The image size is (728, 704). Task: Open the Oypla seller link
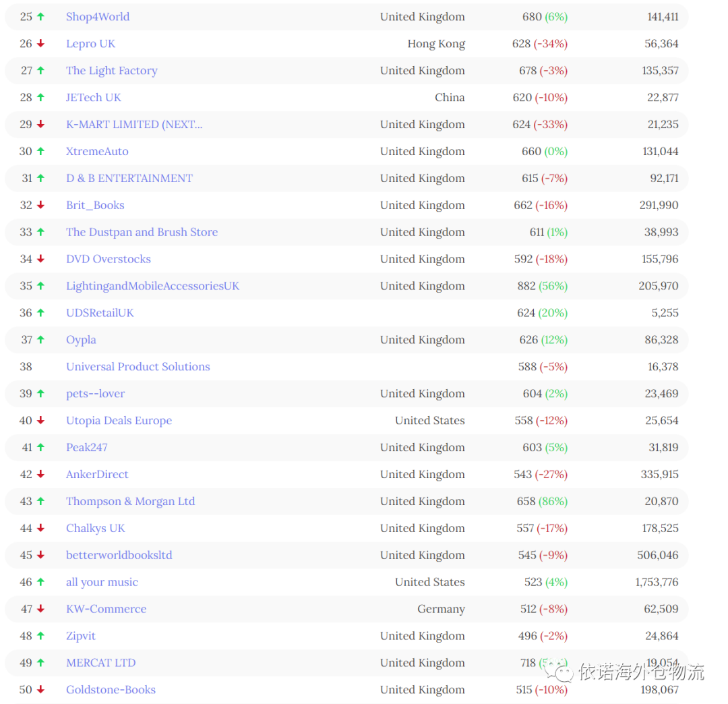(x=81, y=340)
